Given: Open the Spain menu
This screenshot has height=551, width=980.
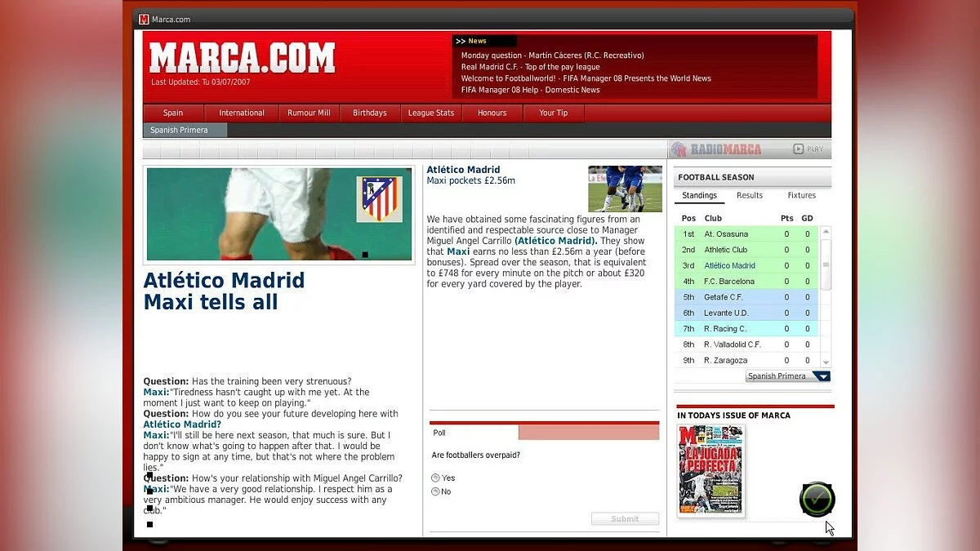Looking at the screenshot, I should (x=173, y=113).
